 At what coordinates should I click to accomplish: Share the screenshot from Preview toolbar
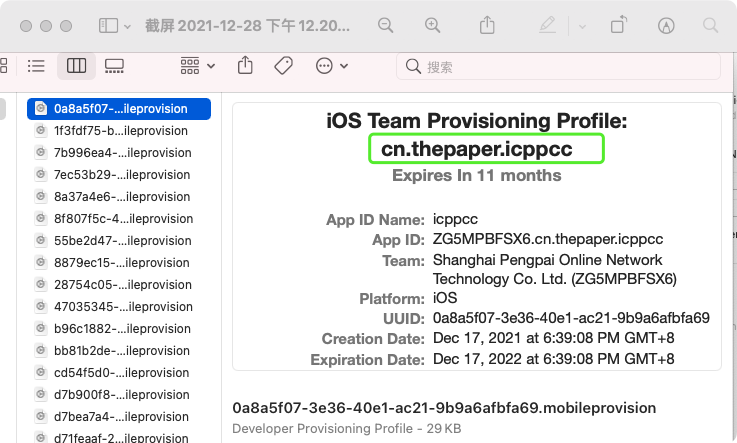point(487,25)
